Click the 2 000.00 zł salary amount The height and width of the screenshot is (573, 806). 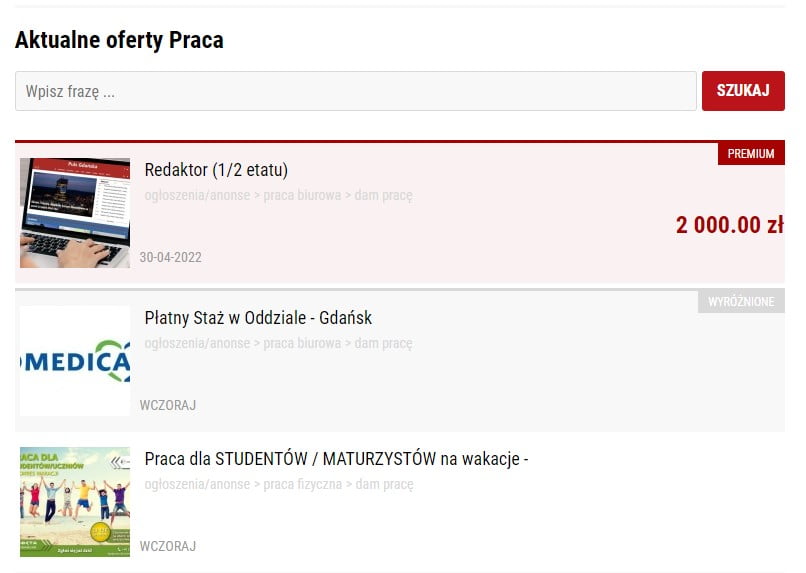click(730, 225)
